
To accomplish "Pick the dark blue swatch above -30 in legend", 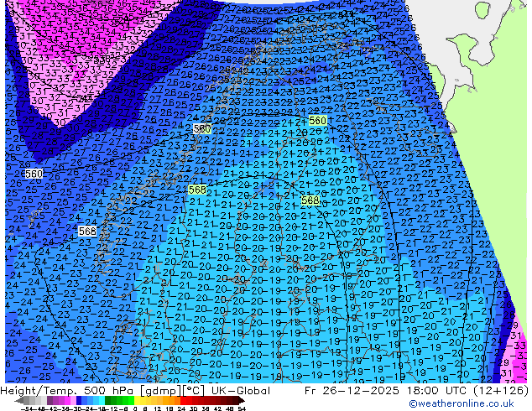I will pos(79,400).
